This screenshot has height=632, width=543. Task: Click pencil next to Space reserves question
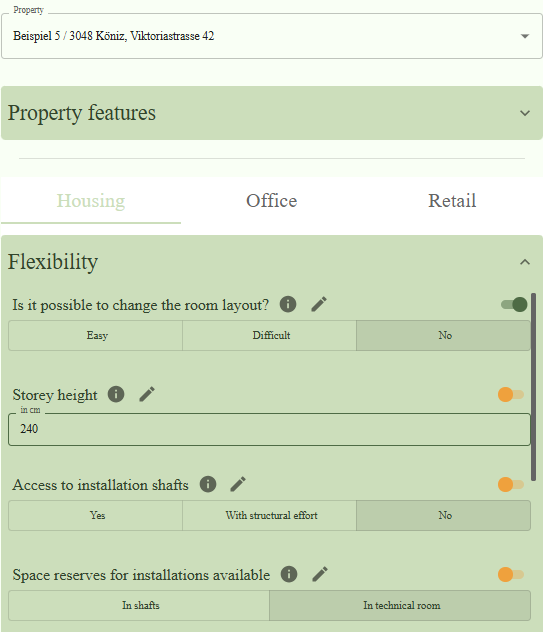(x=320, y=574)
